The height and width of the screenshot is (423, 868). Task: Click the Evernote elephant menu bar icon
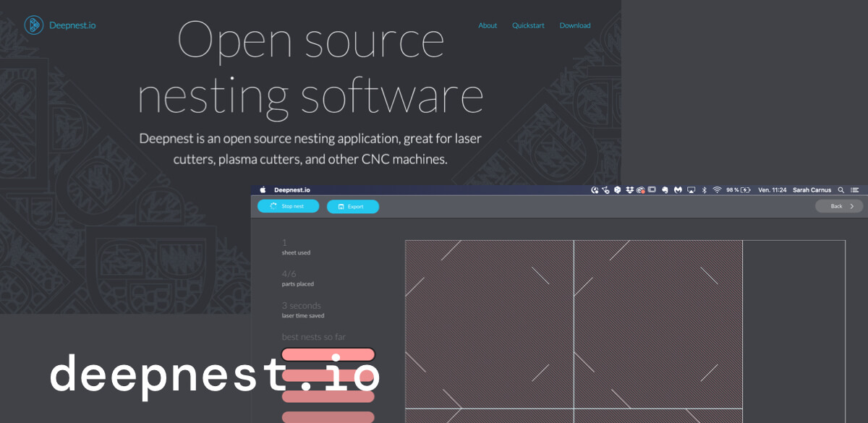point(665,190)
